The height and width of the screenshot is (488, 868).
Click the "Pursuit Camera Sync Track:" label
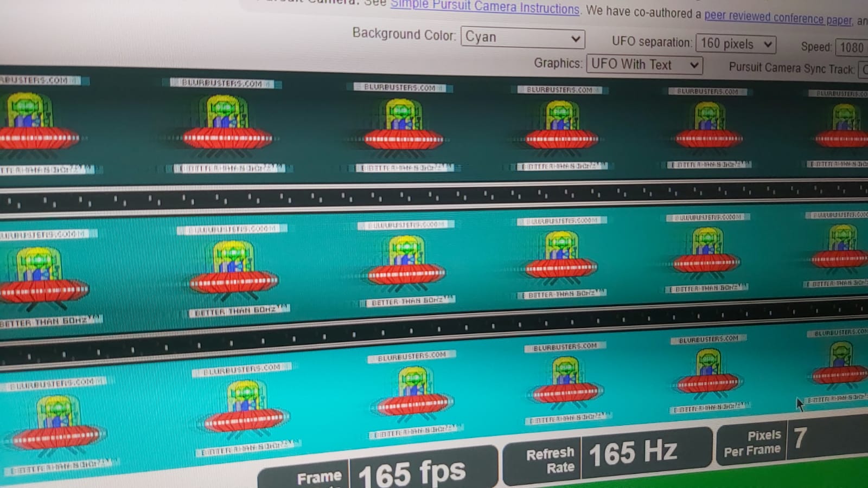(792, 68)
